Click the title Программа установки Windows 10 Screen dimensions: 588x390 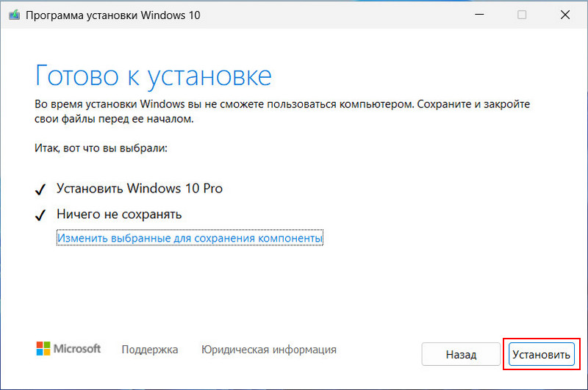click(113, 15)
